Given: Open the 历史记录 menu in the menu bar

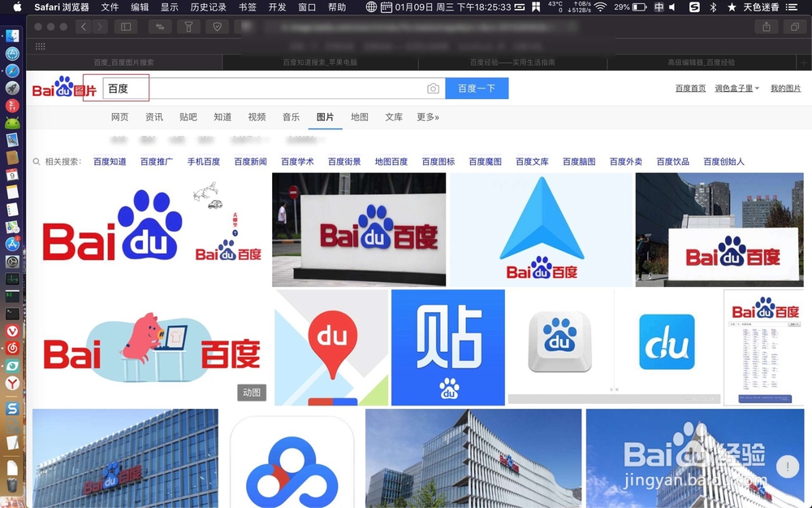Looking at the screenshot, I should pyautogui.click(x=208, y=7).
